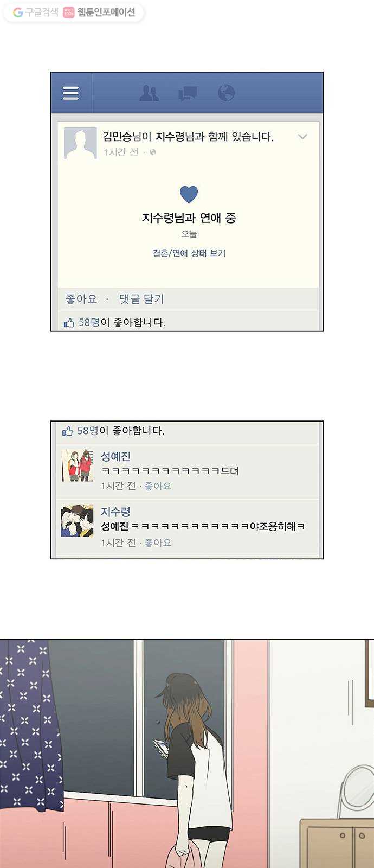Viewport: 374px width, 868px height.
Task: Click 58명 likes count in the post
Action: pyautogui.click(x=89, y=322)
